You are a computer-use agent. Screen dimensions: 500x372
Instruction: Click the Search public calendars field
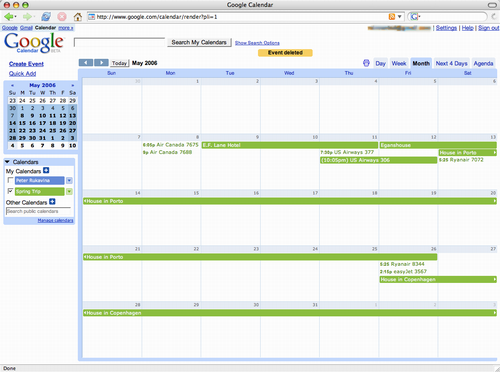(x=38, y=211)
